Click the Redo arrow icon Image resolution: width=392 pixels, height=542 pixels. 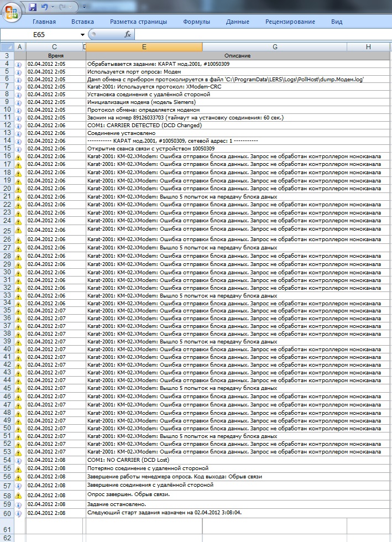point(63,7)
